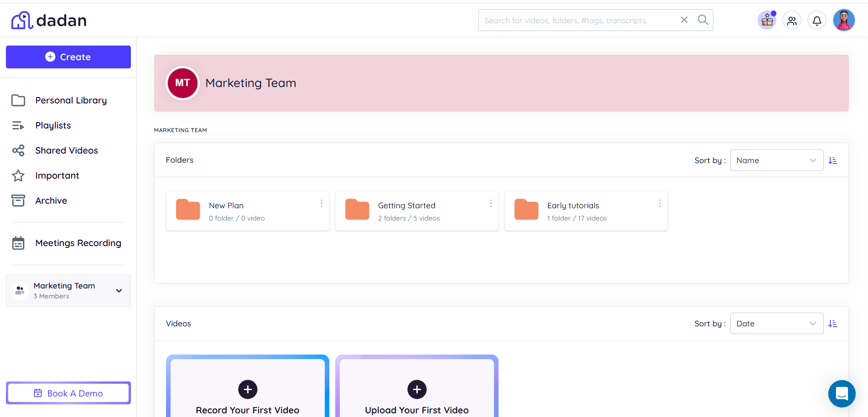Clear the search field with the X

[x=684, y=20]
